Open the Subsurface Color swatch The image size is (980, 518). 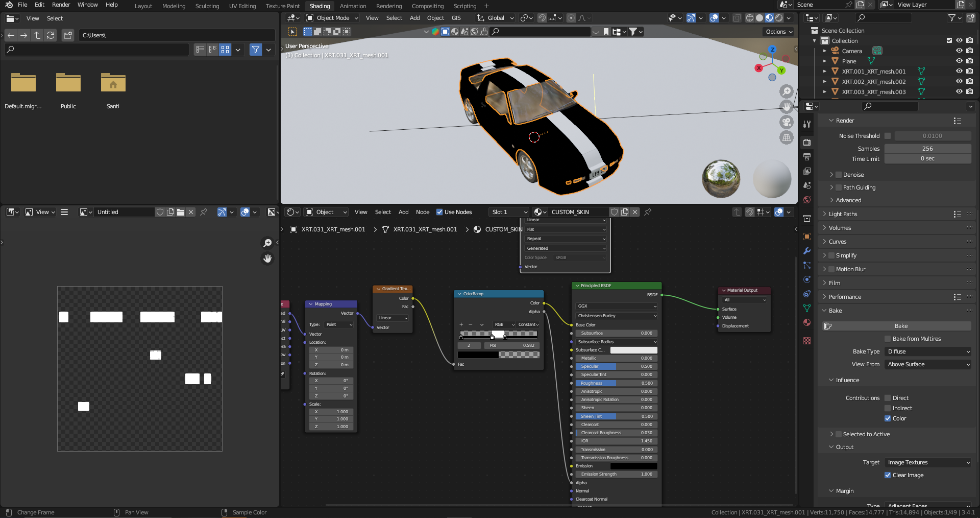pos(633,350)
